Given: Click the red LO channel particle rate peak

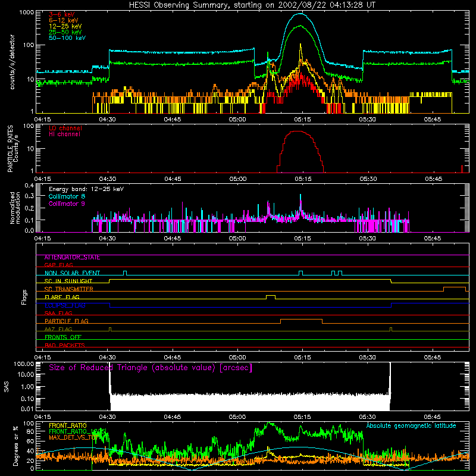Looking at the screenshot, I should (x=297, y=131).
